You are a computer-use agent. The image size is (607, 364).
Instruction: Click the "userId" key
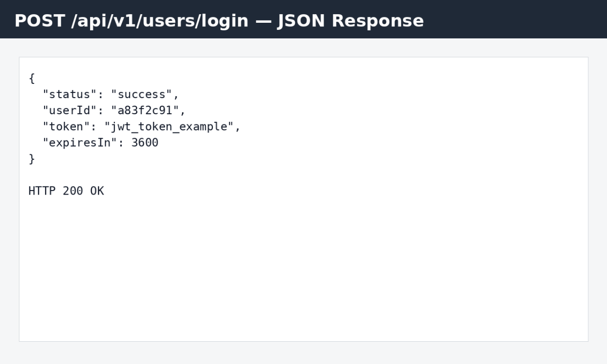click(70, 111)
